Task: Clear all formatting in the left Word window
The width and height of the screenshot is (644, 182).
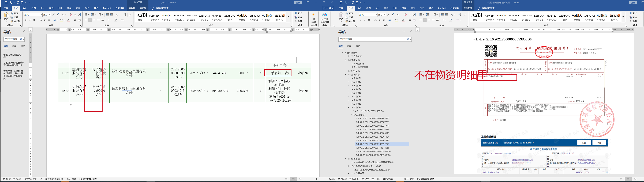Action: [71, 15]
